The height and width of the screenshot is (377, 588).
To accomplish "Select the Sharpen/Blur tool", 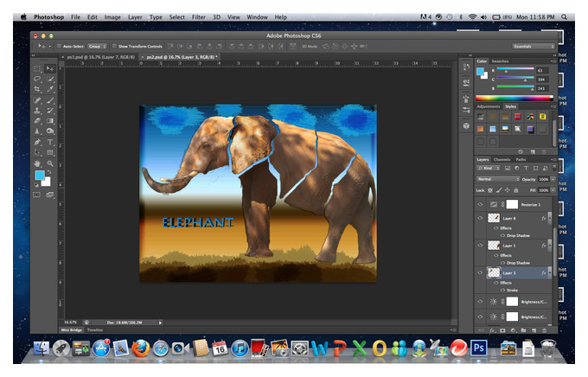I will pyautogui.click(x=37, y=131).
